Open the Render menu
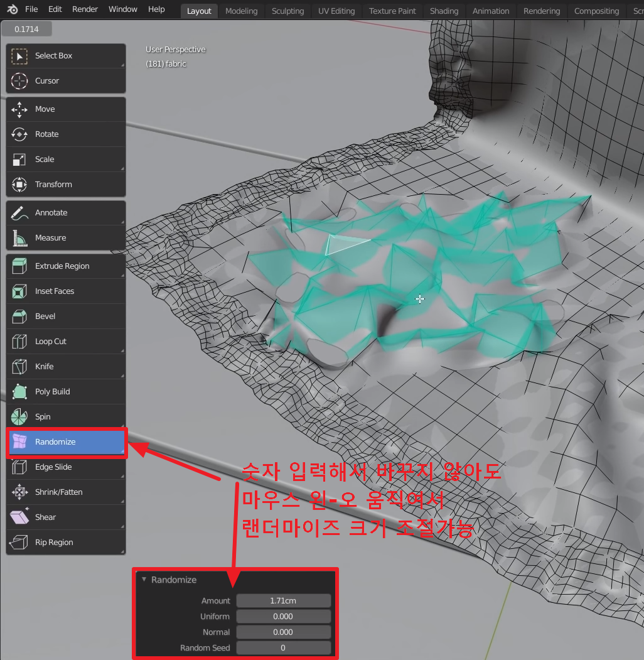The image size is (644, 660). [85, 9]
